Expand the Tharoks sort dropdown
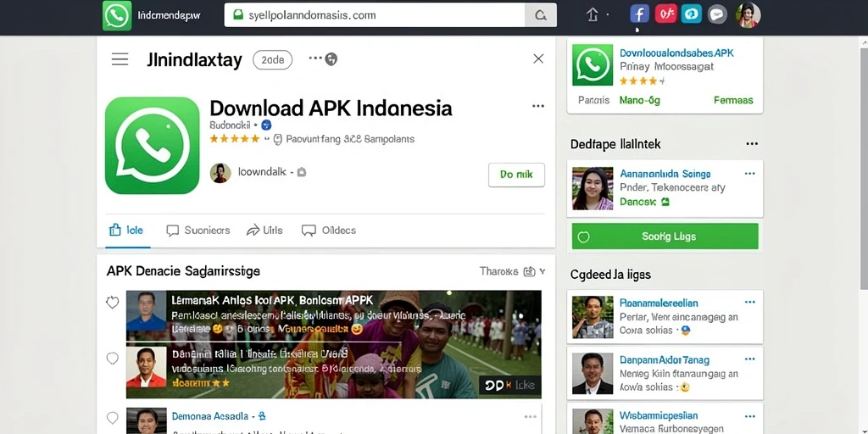This screenshot has height=434, width=868. (x=513, y=271)
